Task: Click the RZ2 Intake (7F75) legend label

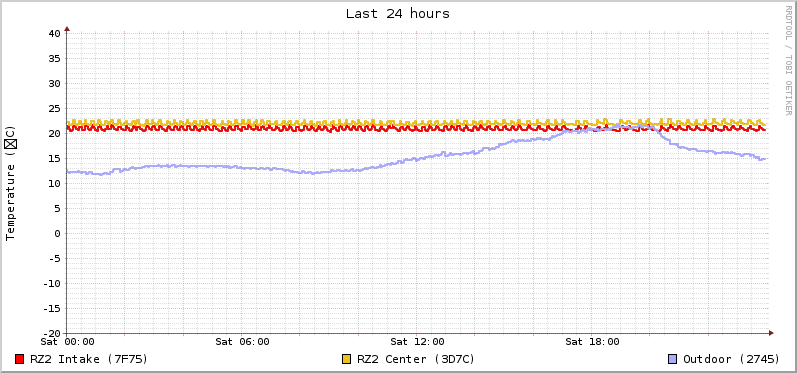Action: click(89, 359)
